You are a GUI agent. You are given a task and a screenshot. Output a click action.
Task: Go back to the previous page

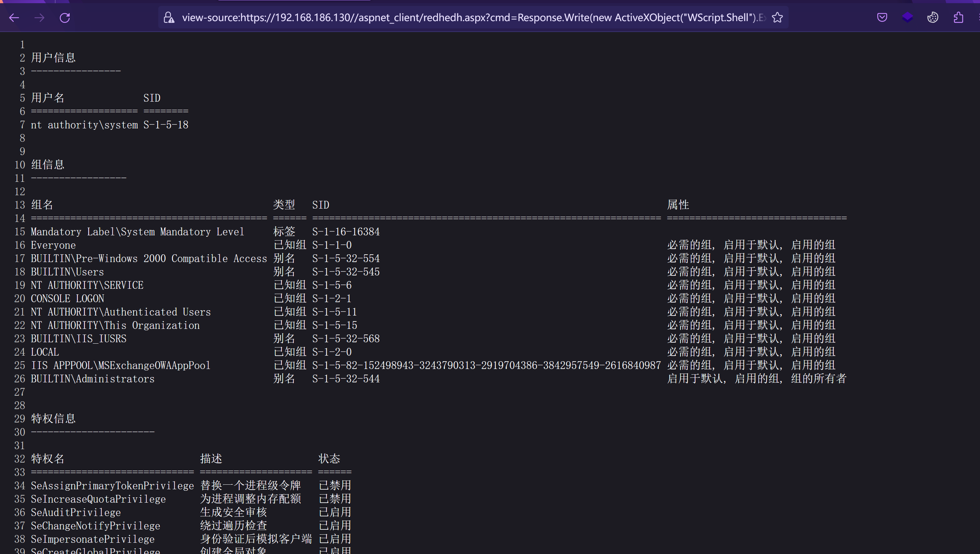click(14, 18)
